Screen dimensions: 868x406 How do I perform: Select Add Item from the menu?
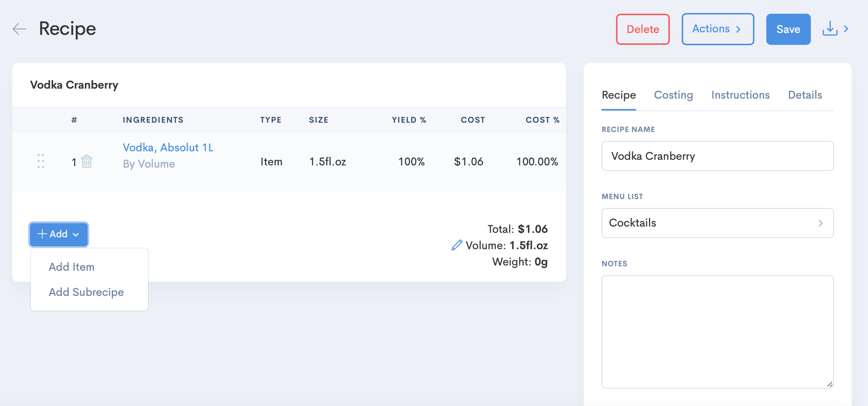(x=71, y=267)
